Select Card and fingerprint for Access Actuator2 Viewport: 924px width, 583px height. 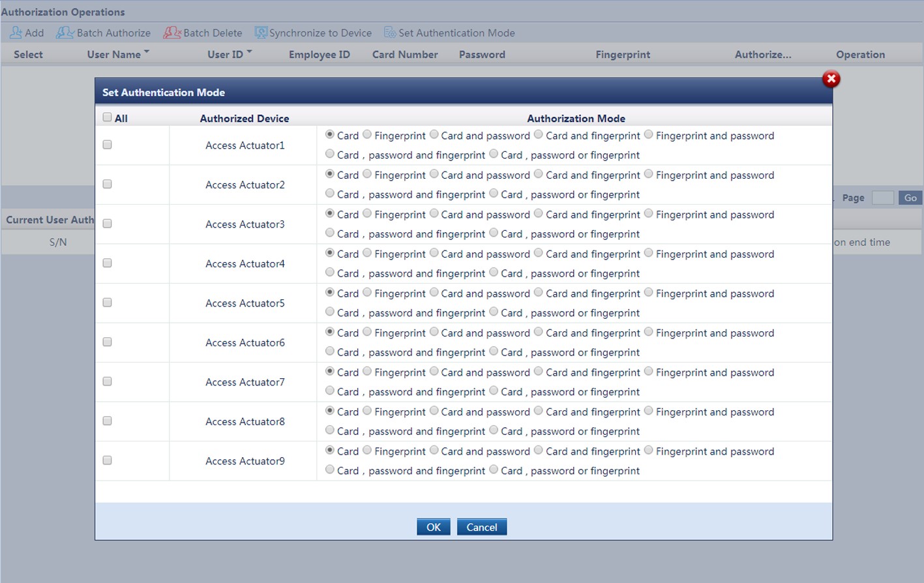click(538, 173)
